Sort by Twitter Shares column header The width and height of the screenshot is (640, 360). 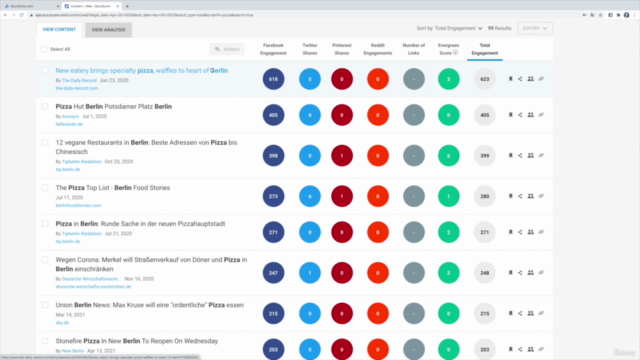coord(310,49)
